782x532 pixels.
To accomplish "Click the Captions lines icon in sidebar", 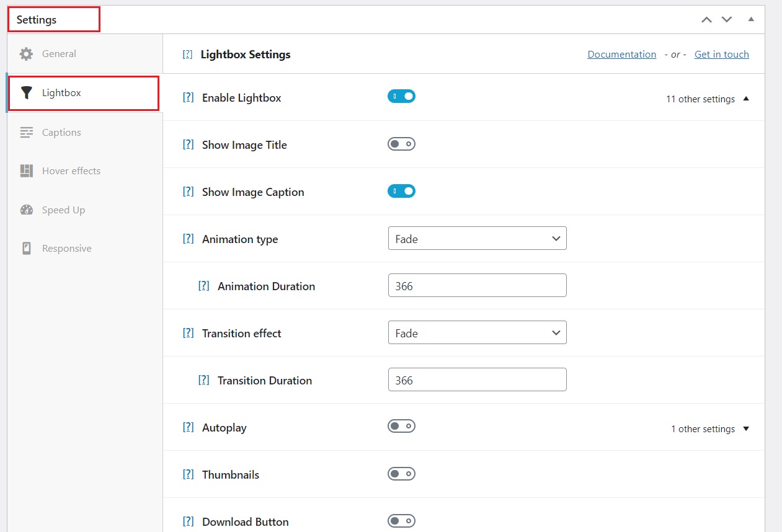I will tap(26, 132).
